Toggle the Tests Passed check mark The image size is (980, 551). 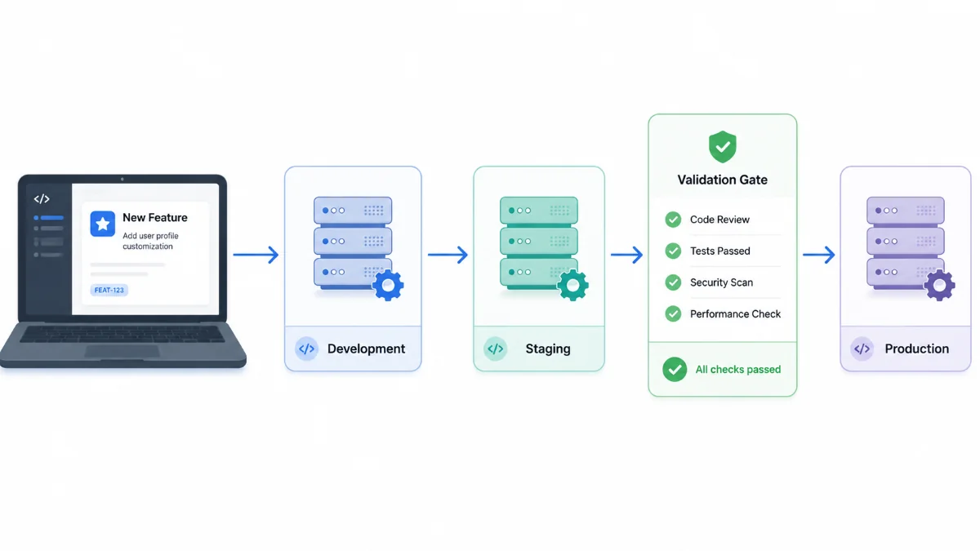pos(673,251)
